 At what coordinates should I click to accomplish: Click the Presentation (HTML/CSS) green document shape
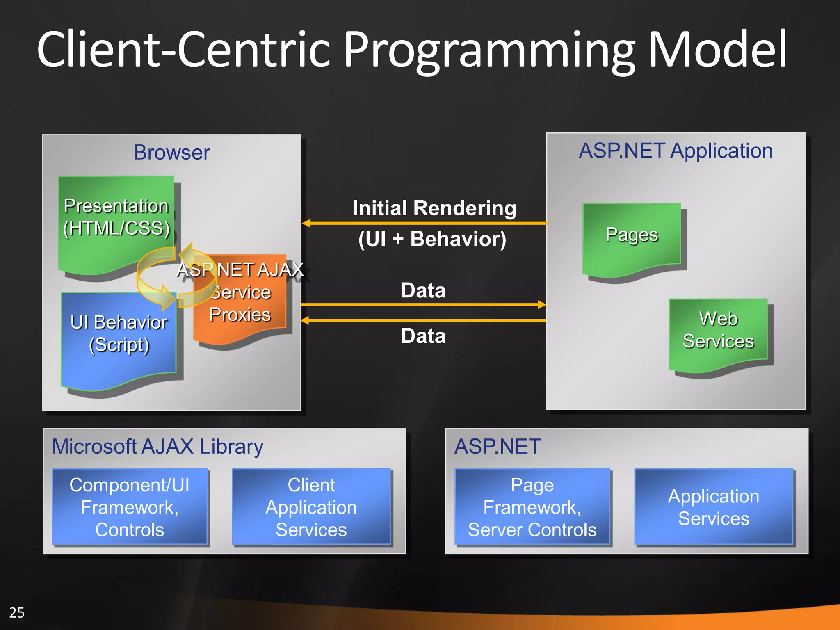116,225
